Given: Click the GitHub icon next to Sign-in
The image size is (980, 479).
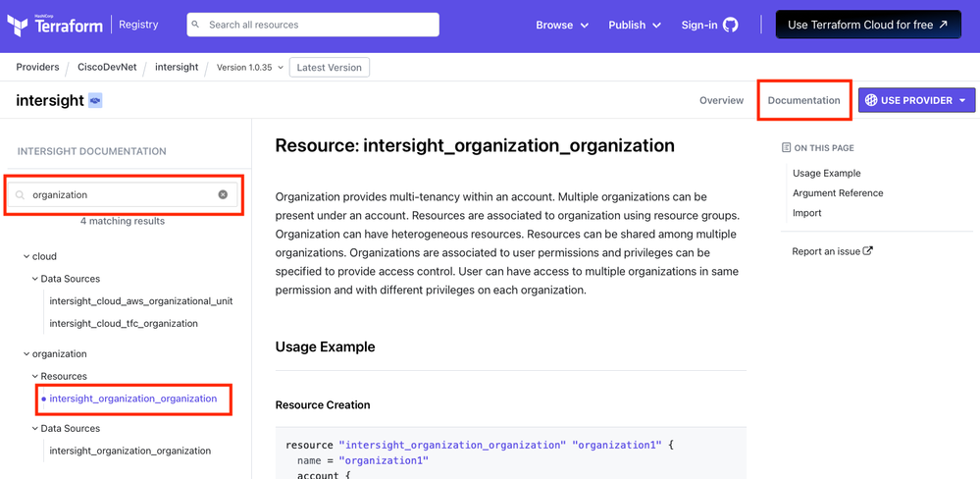Looking at the screenshot, I should [730, 25].
